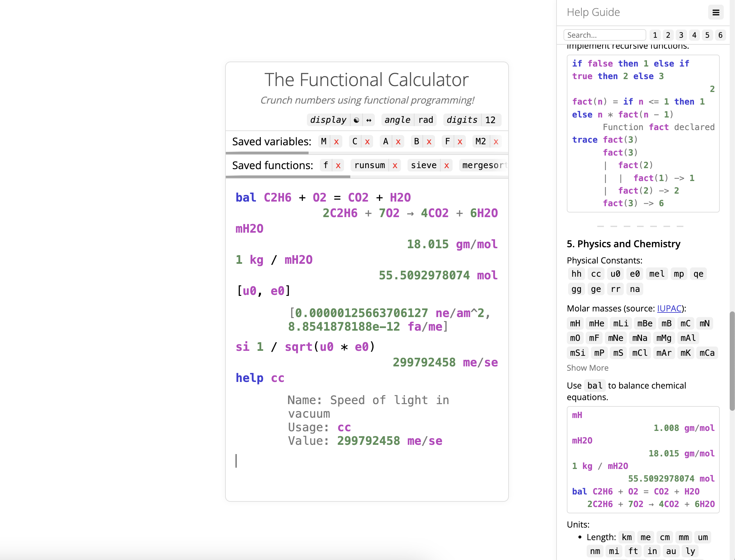Screen dimensions: 735x560
Task: Go to help section 2
Action: pyautogui.click(x=668, y=35)
